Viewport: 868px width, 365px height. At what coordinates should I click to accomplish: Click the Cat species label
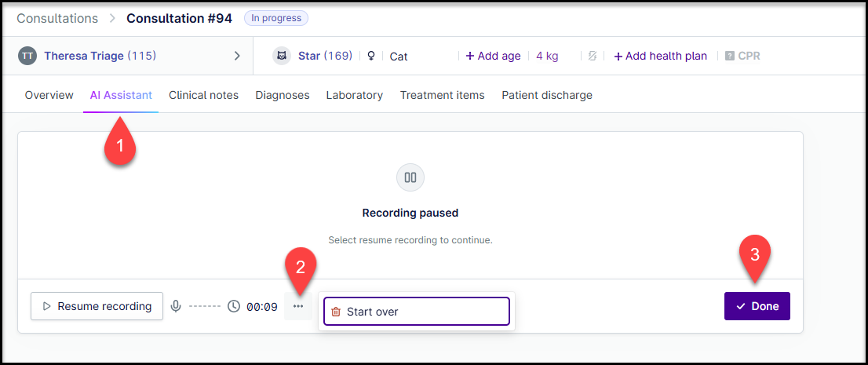tap(399, 57)
